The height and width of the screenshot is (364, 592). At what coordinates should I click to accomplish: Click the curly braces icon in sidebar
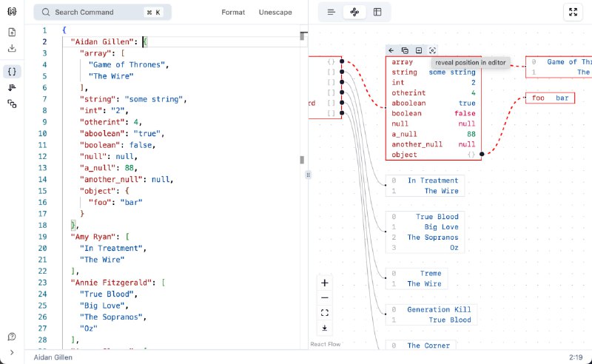click(x=12, y=72)
